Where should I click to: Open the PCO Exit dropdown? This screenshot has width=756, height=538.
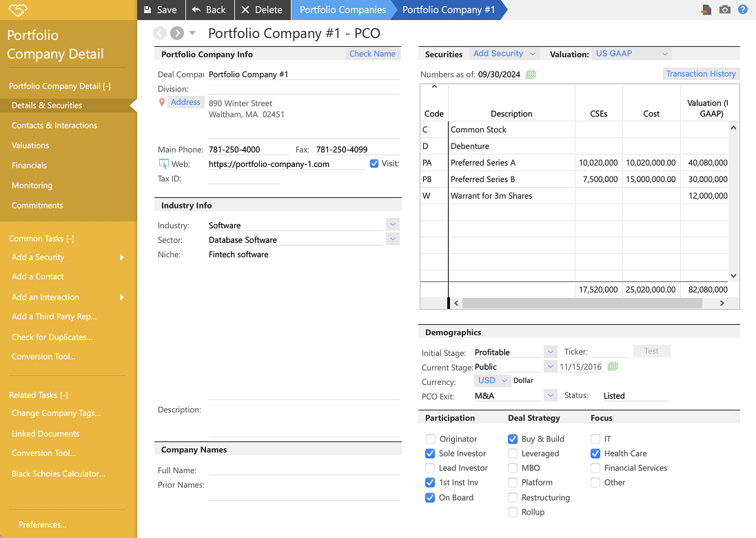click(x=550, y=395)
